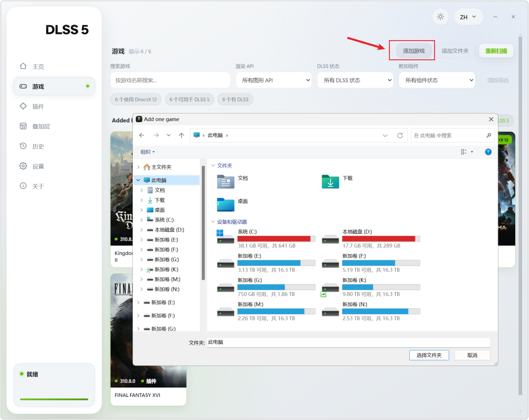Click the 6 个可用于 DLSS 5 chip
The height and width of the screenshot is (420, 529).
tap(189, 99)
